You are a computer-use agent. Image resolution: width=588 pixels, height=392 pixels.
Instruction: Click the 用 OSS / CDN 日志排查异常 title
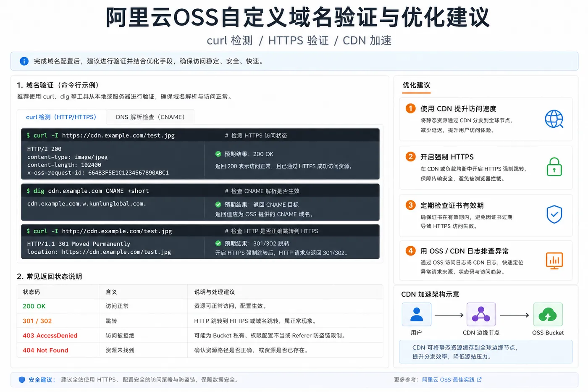tap(465, 251)
